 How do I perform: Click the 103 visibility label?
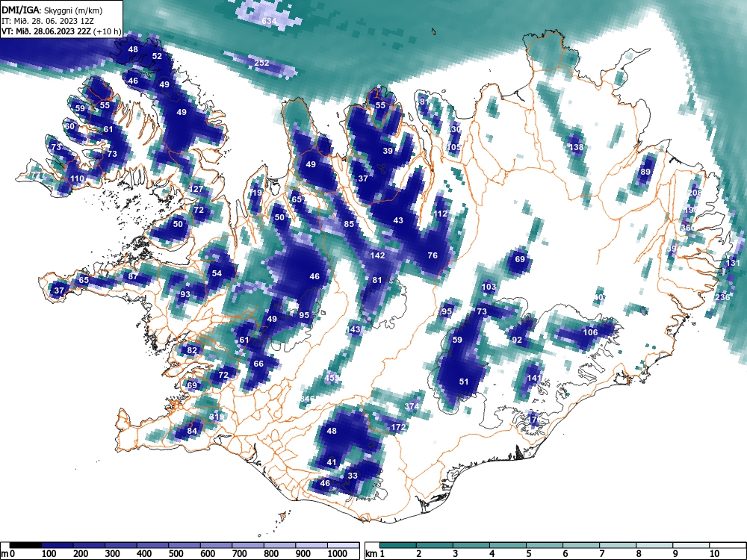(x=489, y=287)
